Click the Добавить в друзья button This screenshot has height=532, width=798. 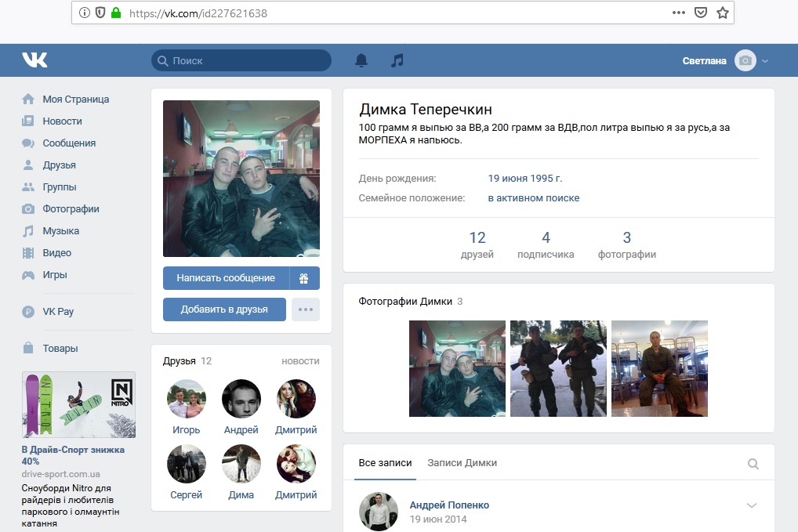(x=224, y=309)
